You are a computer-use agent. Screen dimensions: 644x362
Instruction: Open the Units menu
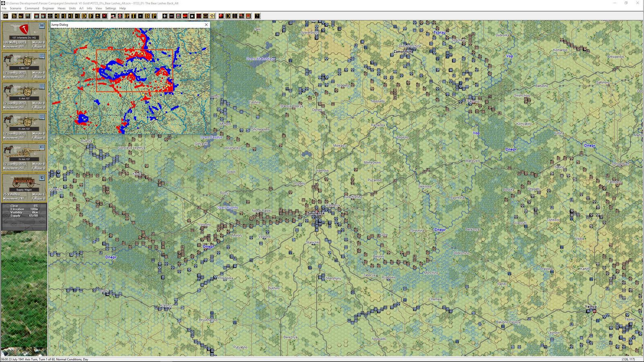(72, 8)
